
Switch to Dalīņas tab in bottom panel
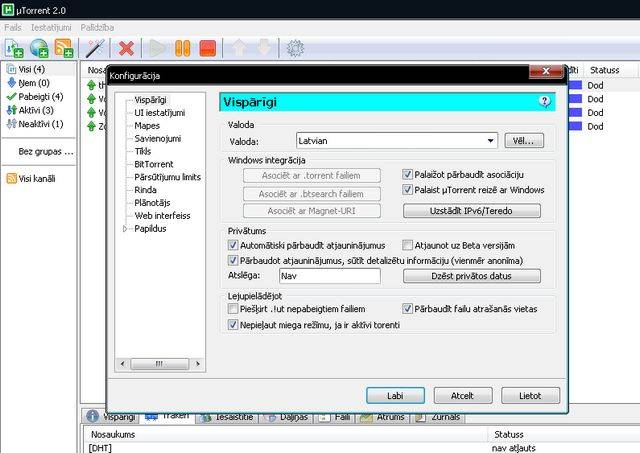(287, 417)
